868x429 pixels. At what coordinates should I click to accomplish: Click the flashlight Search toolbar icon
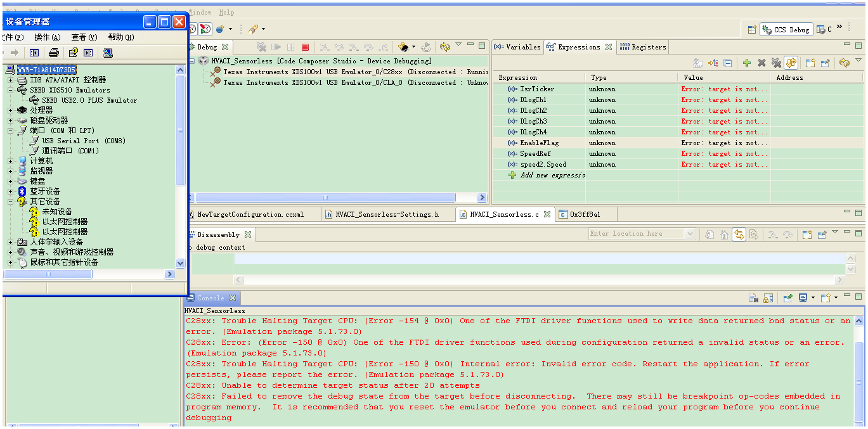pos(252,29)
